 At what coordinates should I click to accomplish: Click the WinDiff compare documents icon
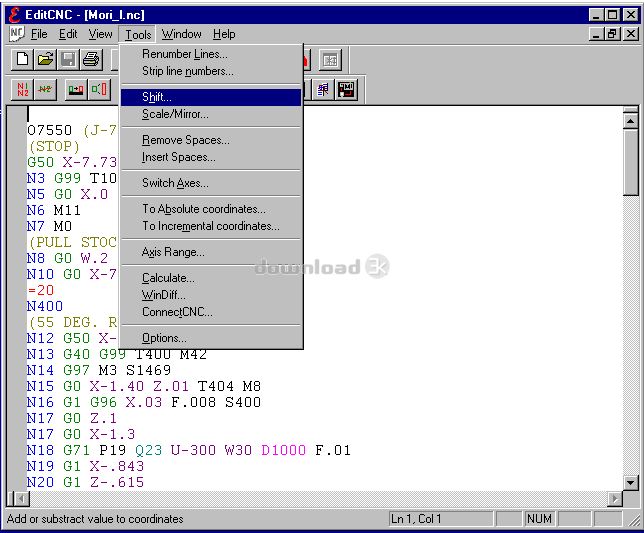tap(323, 89)
